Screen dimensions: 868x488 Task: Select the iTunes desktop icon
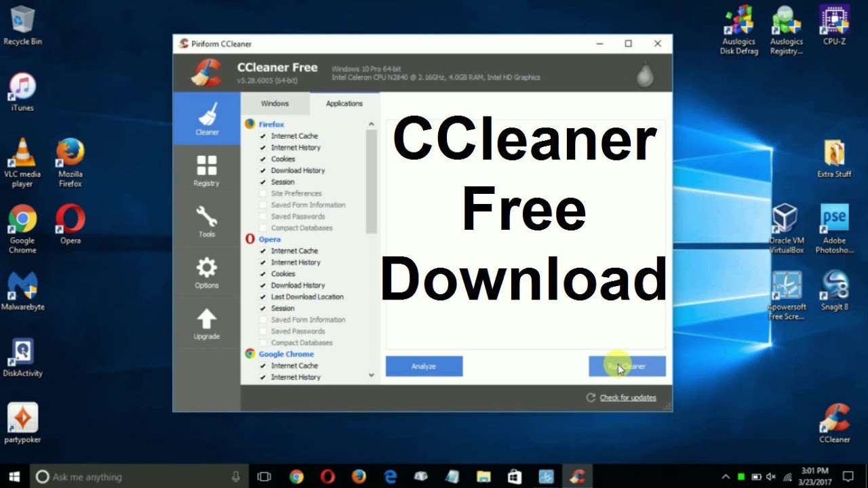pos(22,92)
